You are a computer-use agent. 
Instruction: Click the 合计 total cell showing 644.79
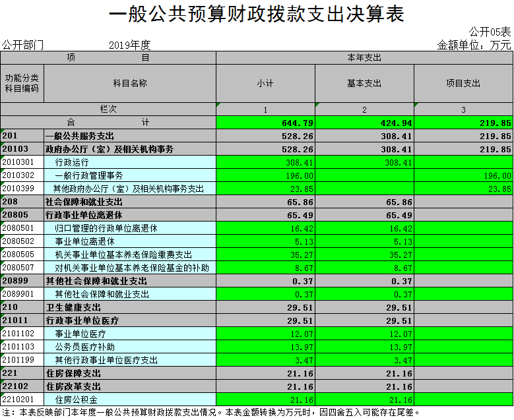(265, 123)
